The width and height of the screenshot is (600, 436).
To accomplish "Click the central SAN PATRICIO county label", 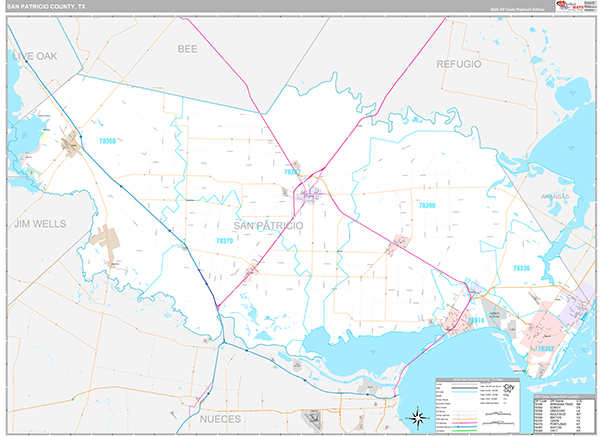I will 268,225.
